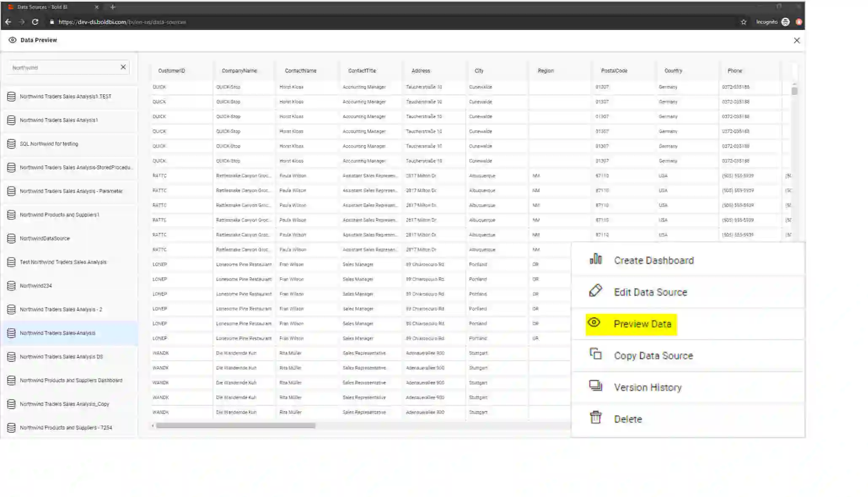Clear the Northwind search text
The image size is (868, 497).
pyautogui.click(x=123, y=67)
